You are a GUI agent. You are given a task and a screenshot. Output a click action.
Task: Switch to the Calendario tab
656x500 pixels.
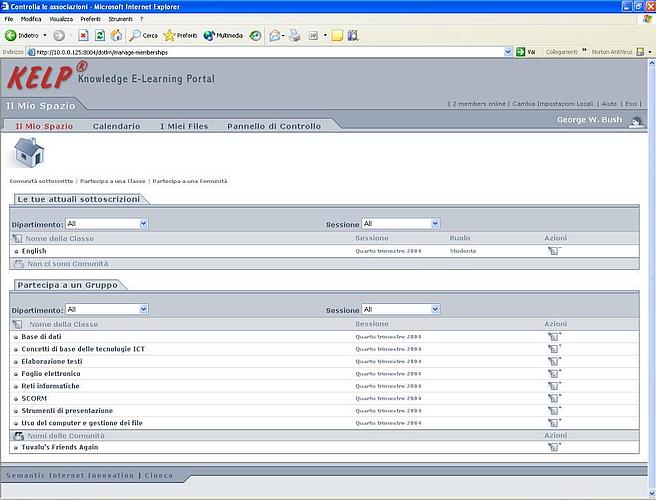116,127
